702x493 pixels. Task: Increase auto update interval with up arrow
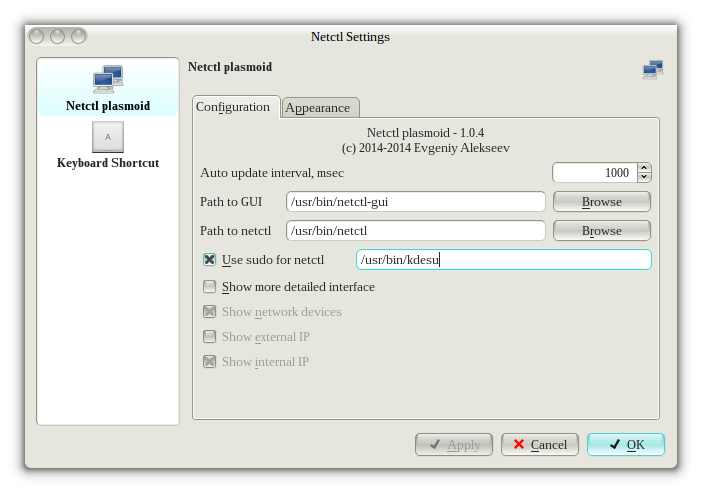pos(644,168)
